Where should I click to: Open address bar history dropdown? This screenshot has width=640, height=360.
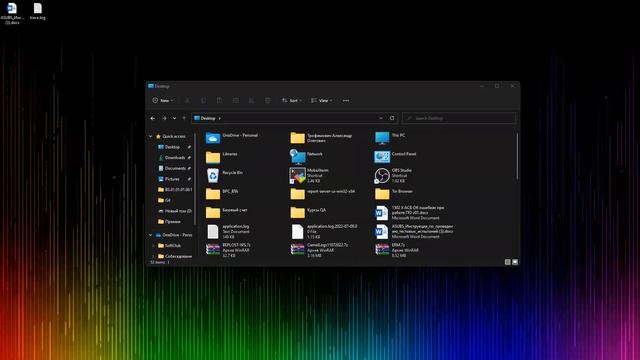381,118
